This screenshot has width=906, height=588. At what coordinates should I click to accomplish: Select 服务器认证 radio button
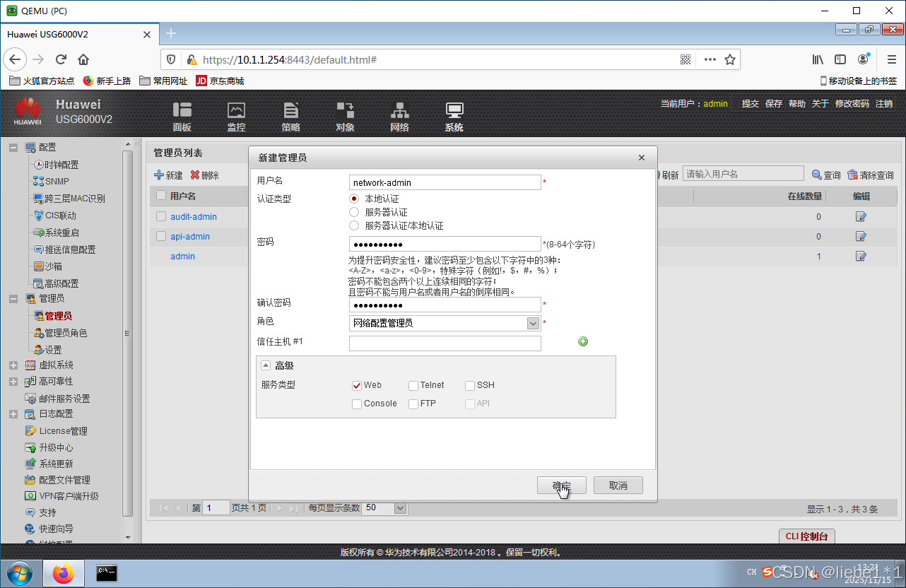[x=354, y=212]
